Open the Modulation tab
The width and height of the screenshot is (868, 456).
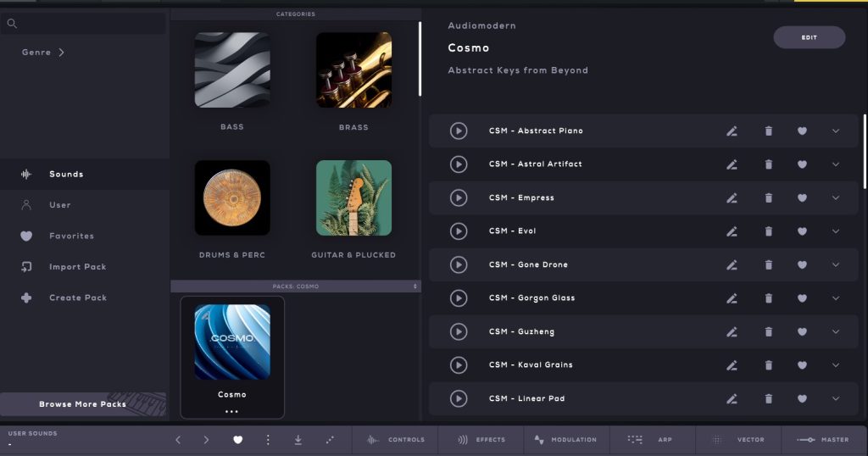click(565, 440)
